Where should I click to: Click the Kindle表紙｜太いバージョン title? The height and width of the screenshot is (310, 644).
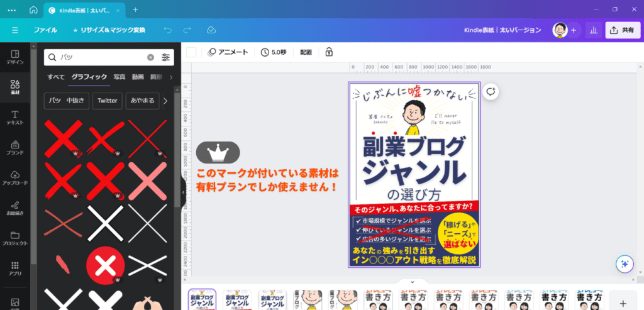coord(502,30)
